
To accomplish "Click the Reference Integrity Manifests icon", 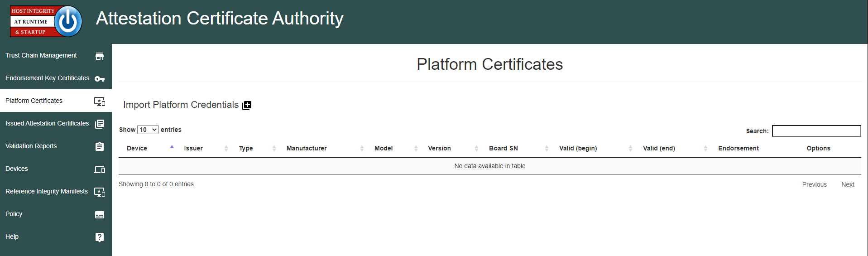I will click(100, 192).
